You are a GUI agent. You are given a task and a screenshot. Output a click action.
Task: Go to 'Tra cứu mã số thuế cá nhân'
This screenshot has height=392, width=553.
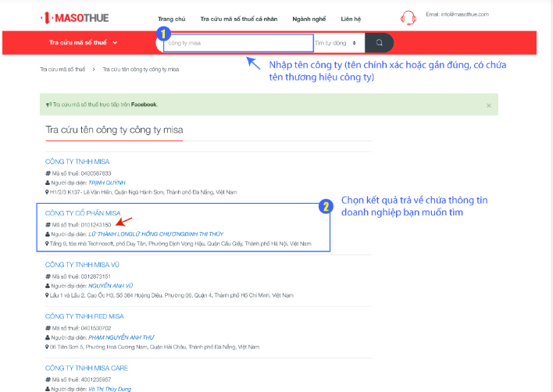coord(238,16)
